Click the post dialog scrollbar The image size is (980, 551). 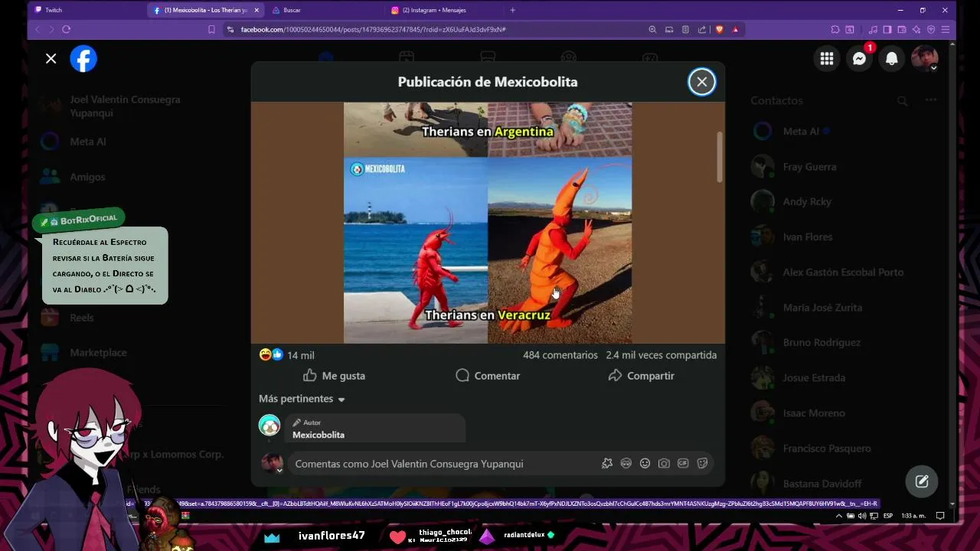(x=720, y=157)
